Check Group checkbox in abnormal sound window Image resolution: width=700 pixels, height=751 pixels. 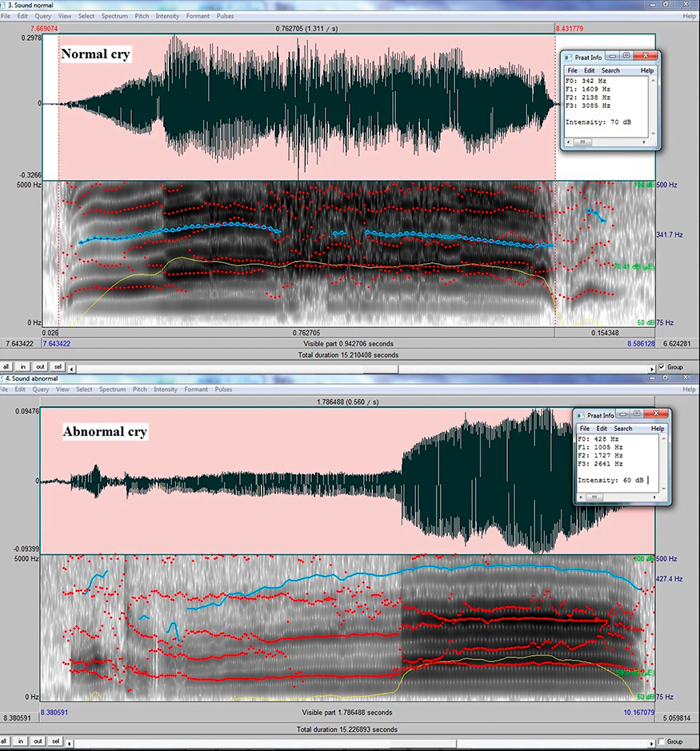coord(661,741)
